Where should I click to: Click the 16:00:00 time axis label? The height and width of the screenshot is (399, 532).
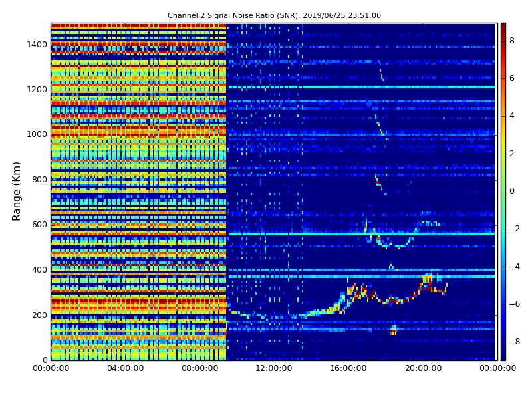[348, 368]
